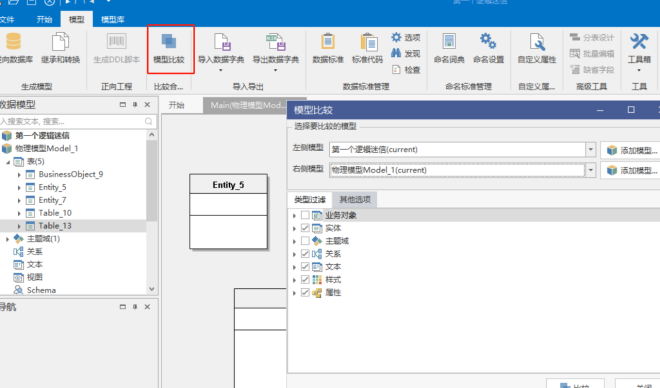Image resolution: width=660 pixels, height=388 pixels.
Task: Float the 数据模型 panel window
Action: (x=122, y=104)
